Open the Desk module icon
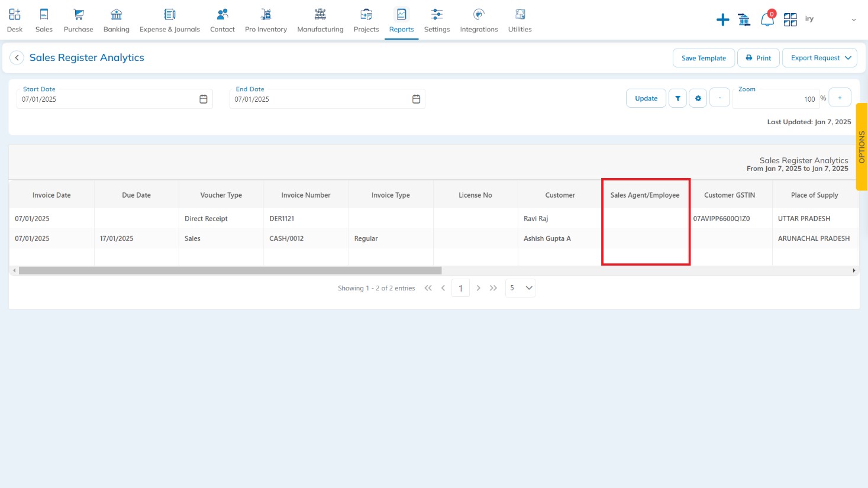 (15, 20)
